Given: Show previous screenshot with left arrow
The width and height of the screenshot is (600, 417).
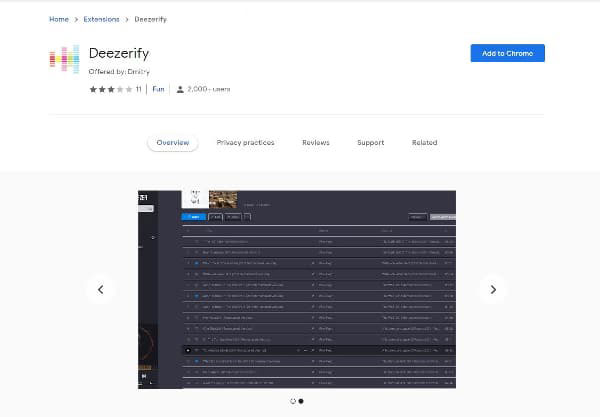Looking at the screenshot, I should 101,290.
